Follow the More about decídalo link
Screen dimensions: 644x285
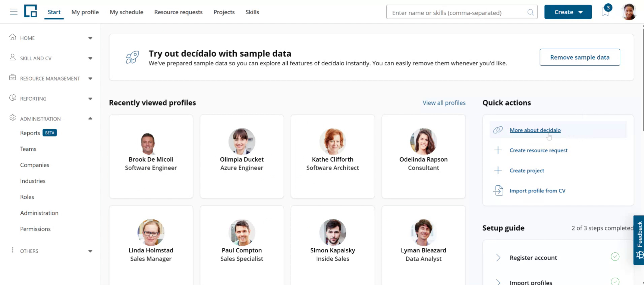pyautogui.click(x=535, y=130)
